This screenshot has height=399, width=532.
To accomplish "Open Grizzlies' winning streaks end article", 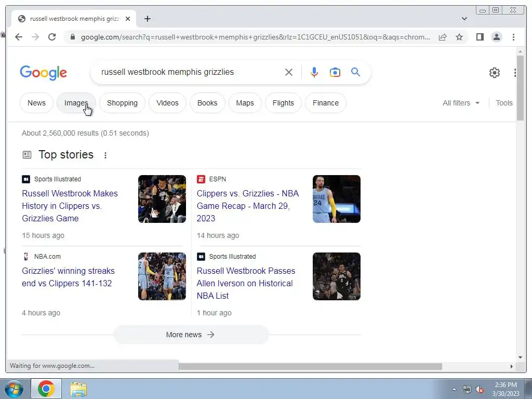I will coord(68,277).
